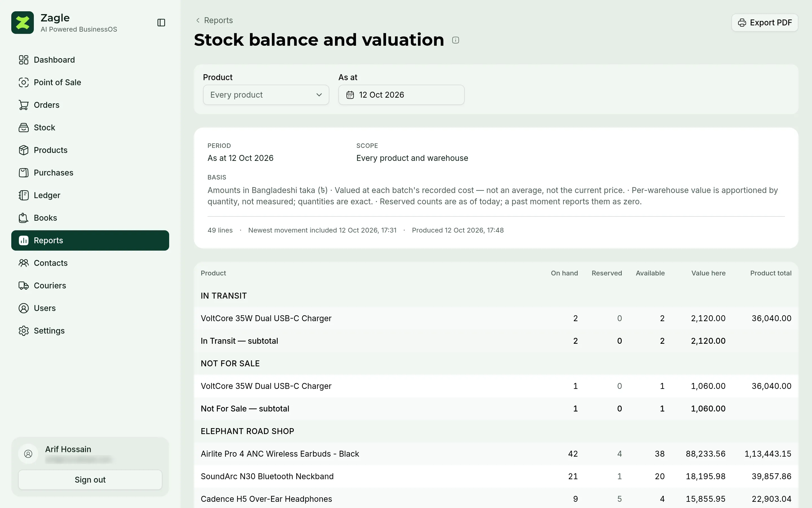812x508 pixels.
Task: Click the Users profile icon
Action: [23, 308]
